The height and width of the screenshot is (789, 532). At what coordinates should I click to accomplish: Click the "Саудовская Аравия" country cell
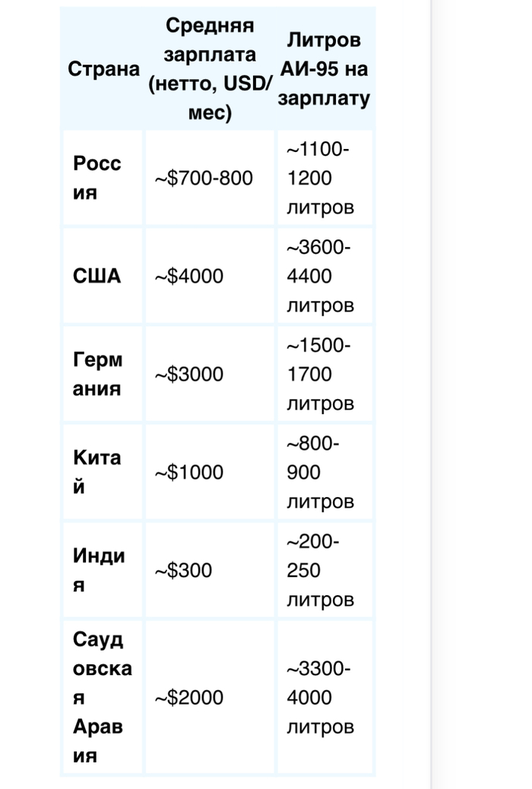click(102, 698)
